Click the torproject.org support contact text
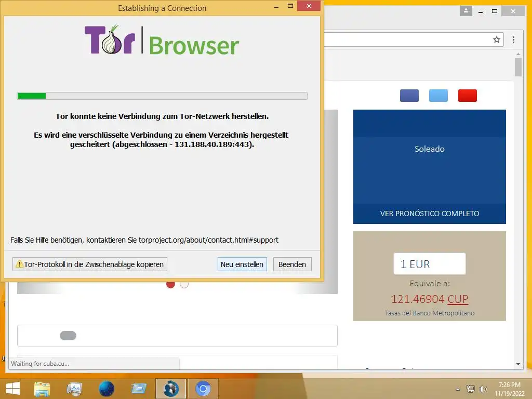The image size is (532, 399). [x=208, y=240]
